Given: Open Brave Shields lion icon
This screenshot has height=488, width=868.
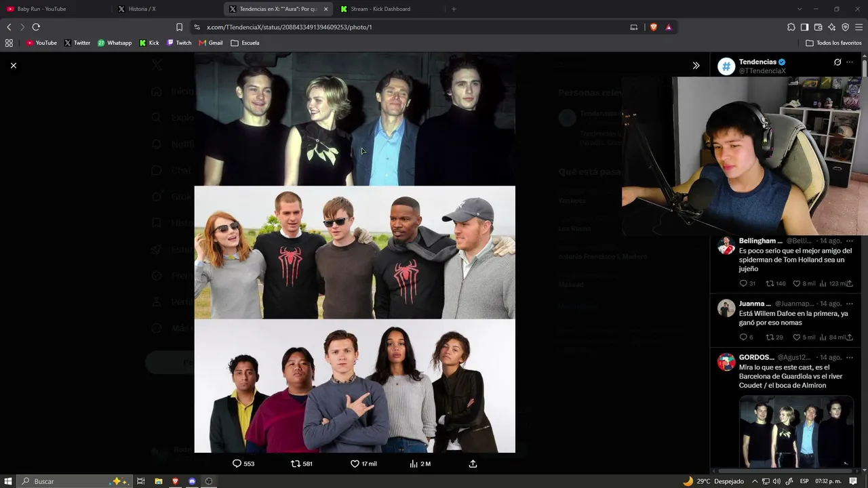Looking at the screenshot, I should (654, 27).
